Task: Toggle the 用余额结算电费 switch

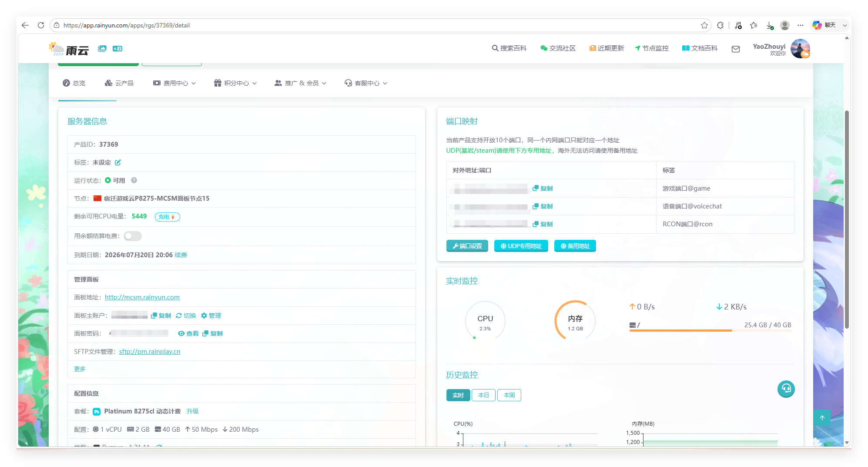Action: pyautogui.click(x=133, y=236)
